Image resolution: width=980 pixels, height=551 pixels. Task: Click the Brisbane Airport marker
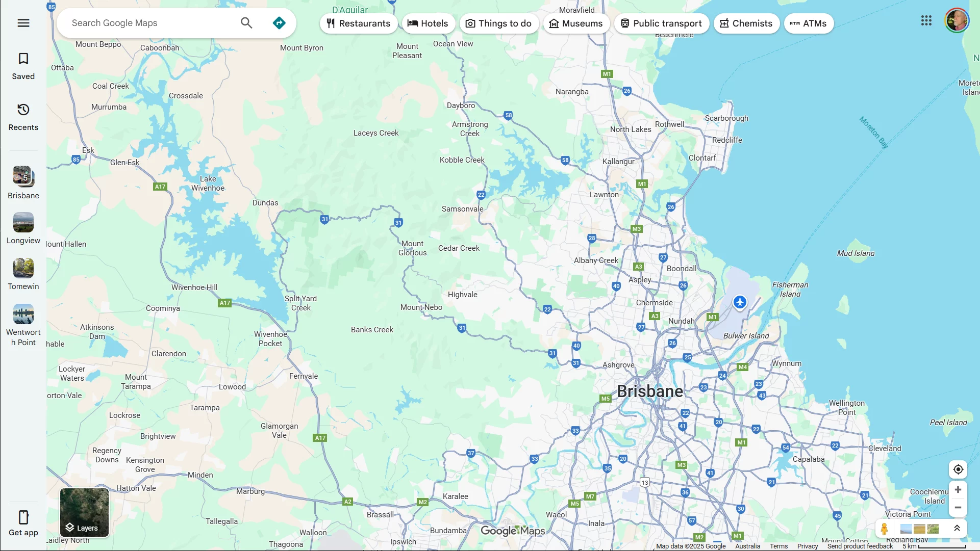click(740, 302)
